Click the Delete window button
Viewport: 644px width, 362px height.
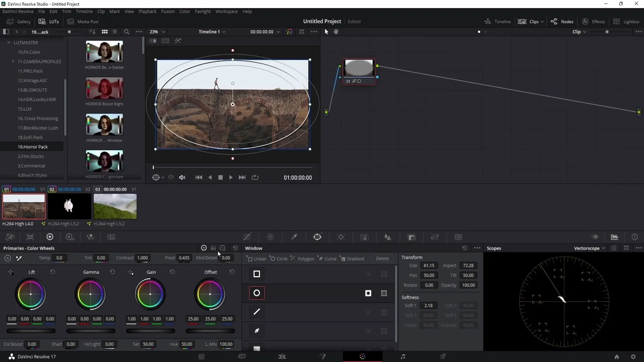(x=383, y=258)
